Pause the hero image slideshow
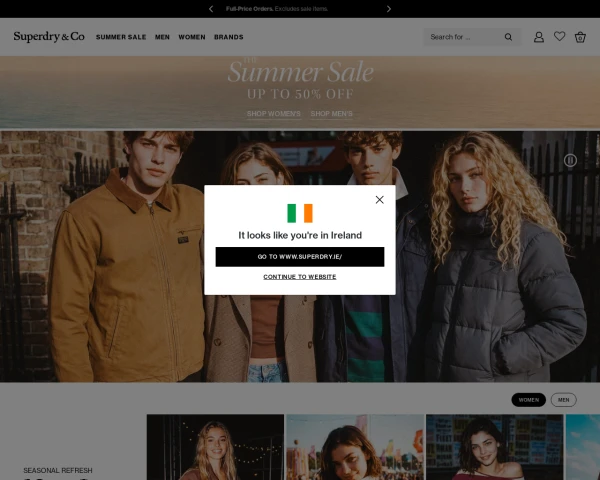 pos(570,160)
